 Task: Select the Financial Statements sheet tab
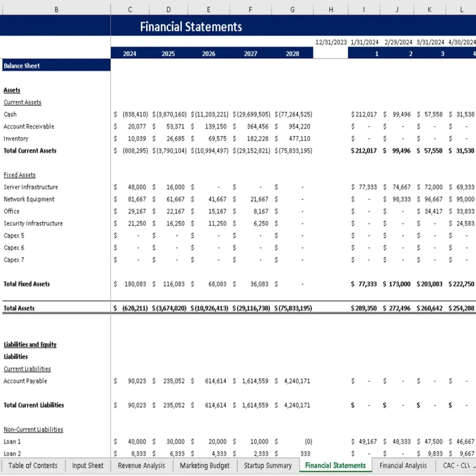coord(335,465)
